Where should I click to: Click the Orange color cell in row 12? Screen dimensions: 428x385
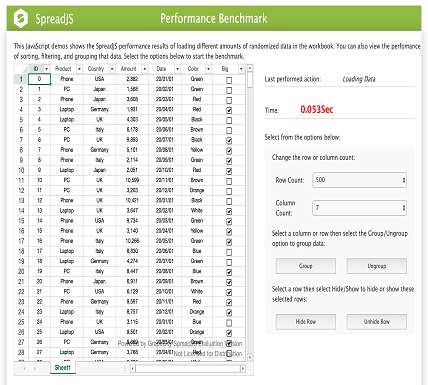tap(197, 190)
